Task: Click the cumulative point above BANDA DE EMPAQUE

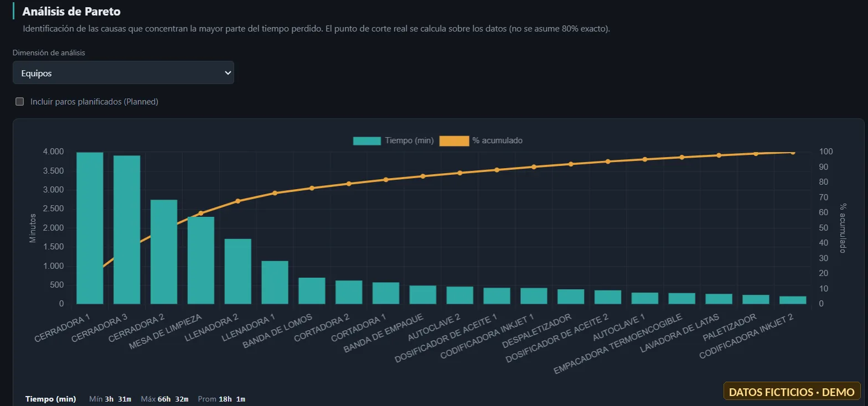Action: [423, 176]
